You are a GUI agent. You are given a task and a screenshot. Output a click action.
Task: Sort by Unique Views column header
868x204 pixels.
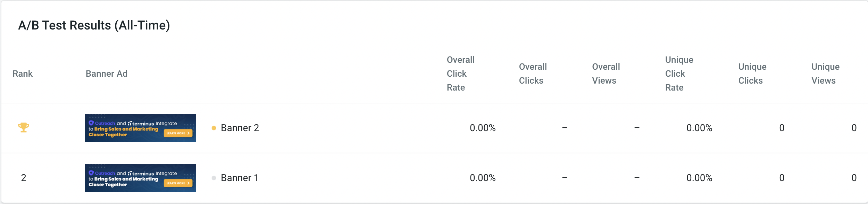tap(825, 74)
